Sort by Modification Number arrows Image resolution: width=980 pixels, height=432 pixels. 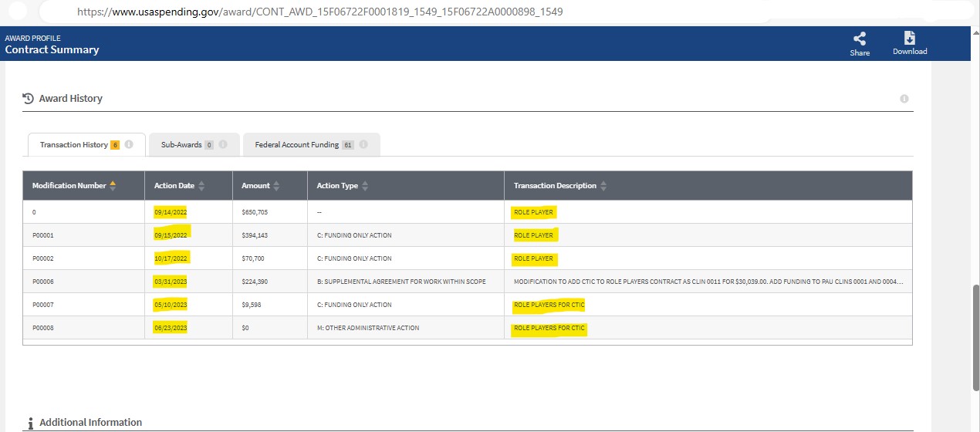pos(113,186)
